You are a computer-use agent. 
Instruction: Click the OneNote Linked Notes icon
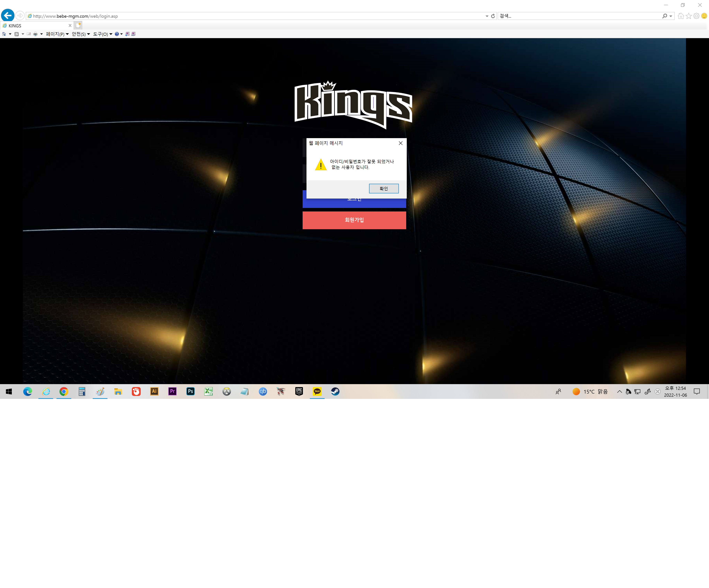(x=133, y=34)
